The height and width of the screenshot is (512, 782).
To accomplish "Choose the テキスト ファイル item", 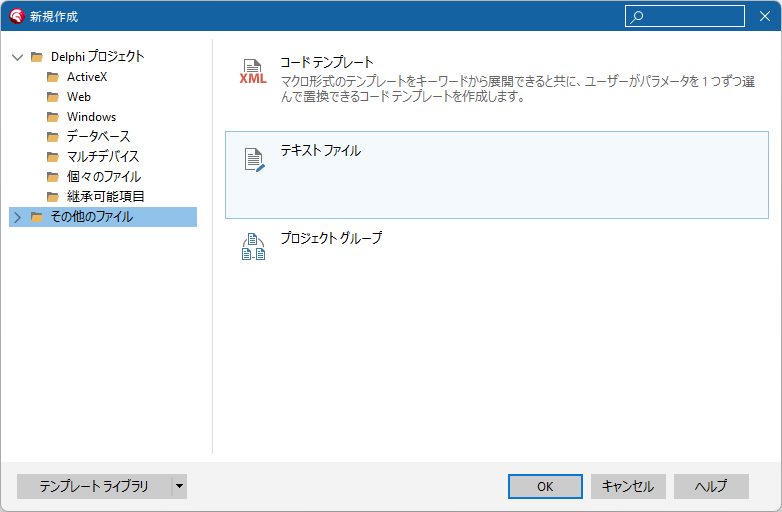I will [497, 175].
